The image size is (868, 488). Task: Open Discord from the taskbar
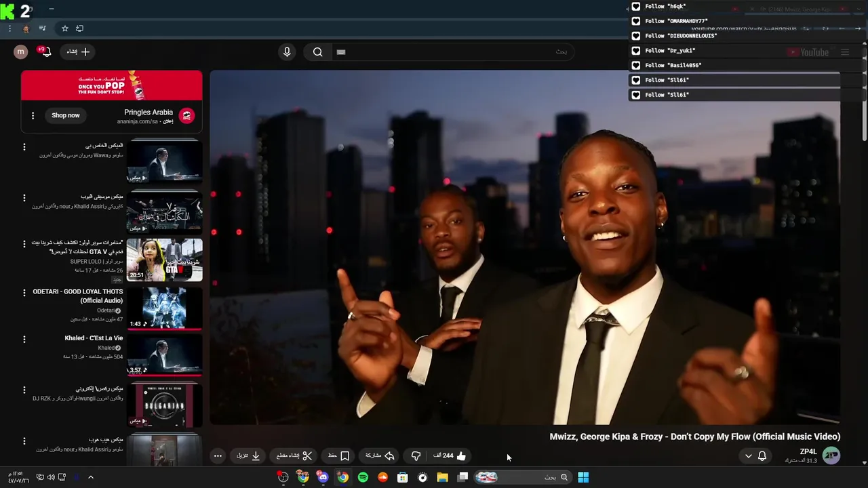tap(323, 477)
